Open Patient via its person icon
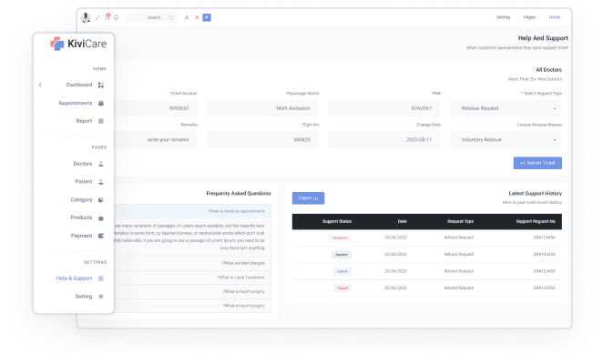This screenshot has height=364, width=603. (x=101, y=182)
